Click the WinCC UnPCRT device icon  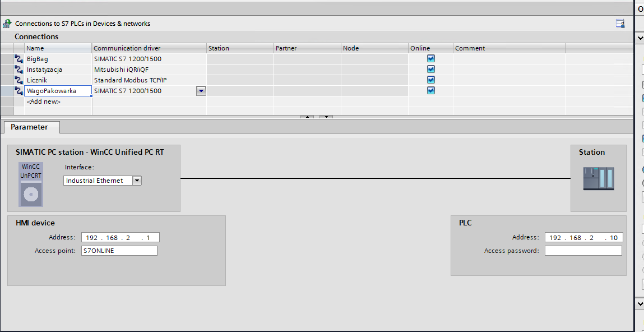point(31,184)
